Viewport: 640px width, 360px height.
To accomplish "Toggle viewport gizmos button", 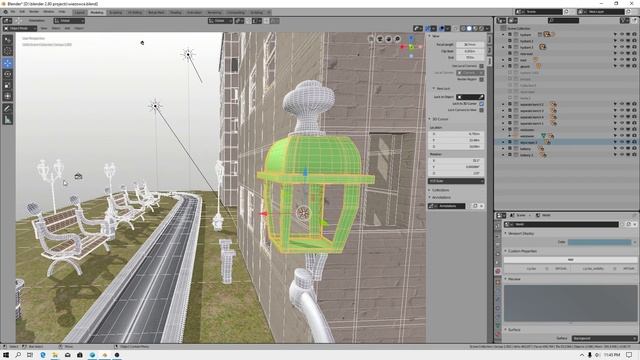I will pyautogui.click(x=428, y=28).
